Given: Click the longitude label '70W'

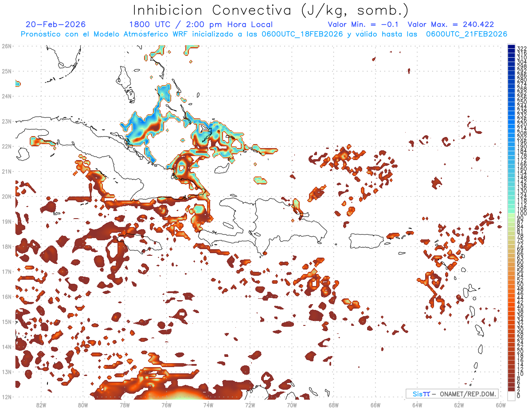Looking at the screenshot, I should pos(292,405).
